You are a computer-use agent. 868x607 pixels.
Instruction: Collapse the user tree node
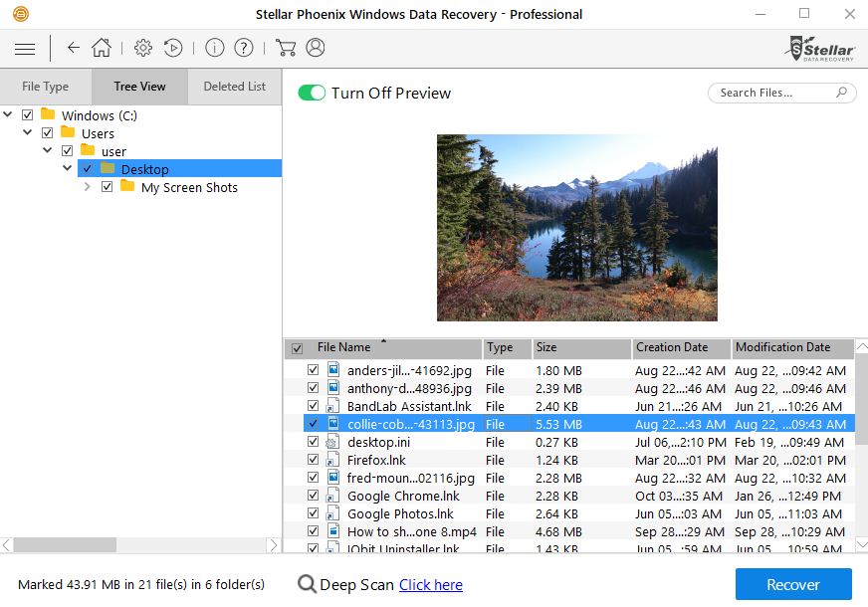(47, 150)
